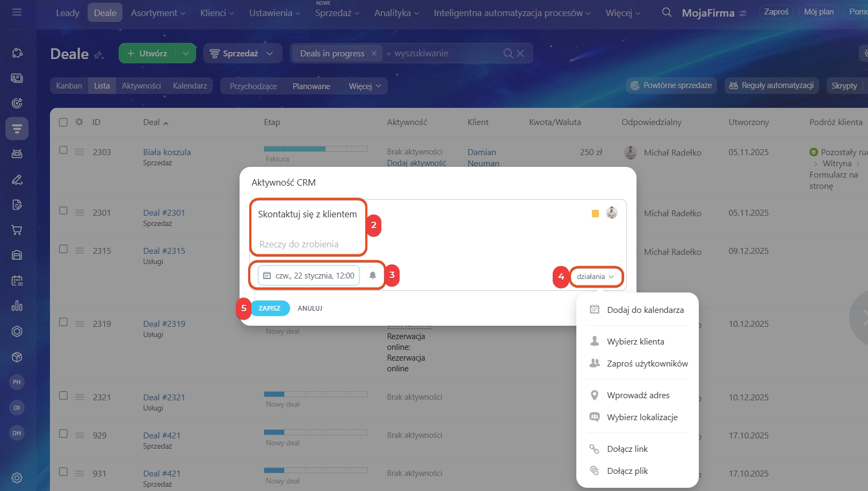Expand the Analityka menu
The width and height of the screenshot is (868, 491).
[396, 13]
